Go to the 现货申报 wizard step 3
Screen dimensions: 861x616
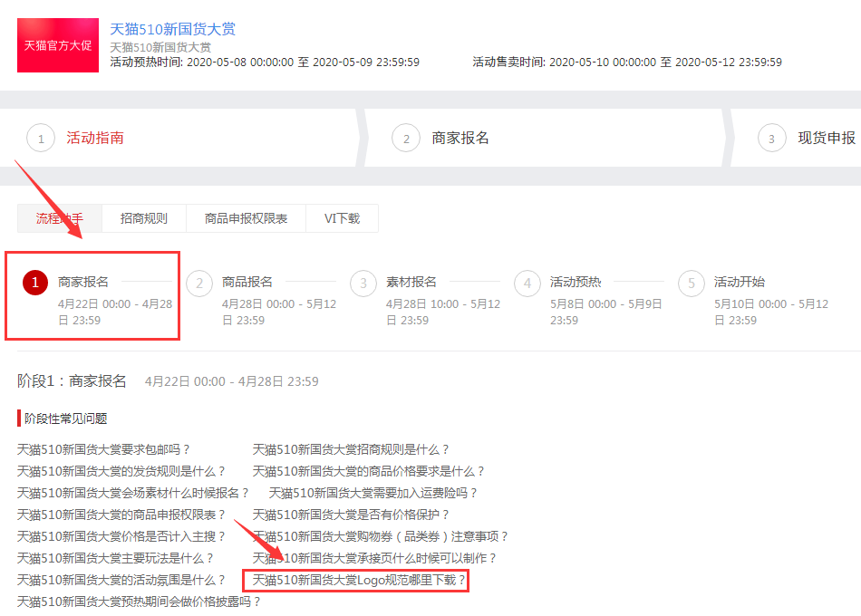[827, 138]
